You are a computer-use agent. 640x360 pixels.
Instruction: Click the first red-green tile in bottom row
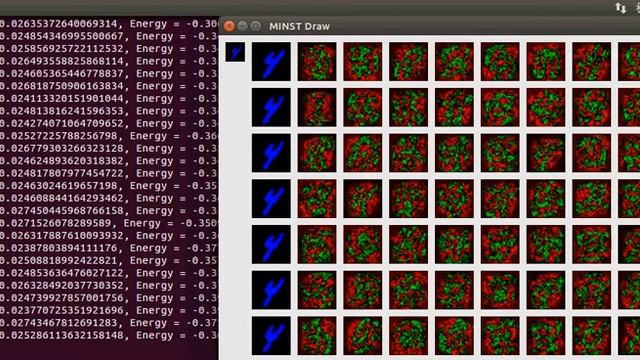pos(317,336)
